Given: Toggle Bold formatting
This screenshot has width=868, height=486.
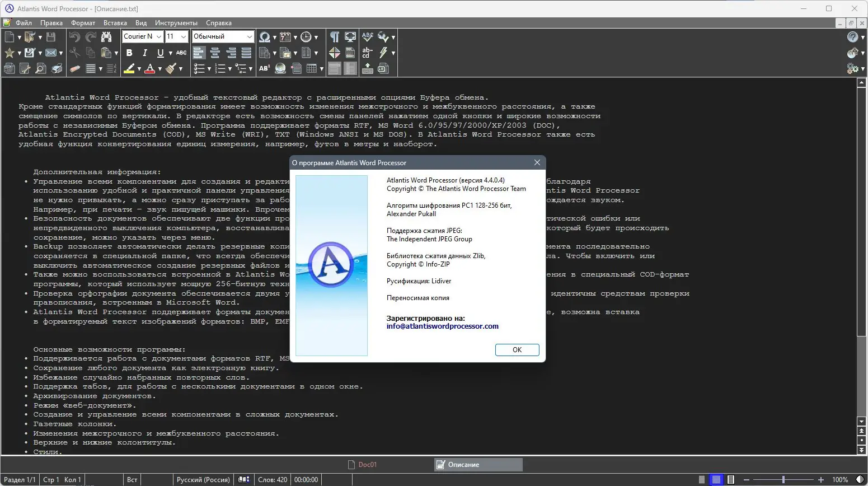Looking at the screenshot, I should [x=129, y=53].
